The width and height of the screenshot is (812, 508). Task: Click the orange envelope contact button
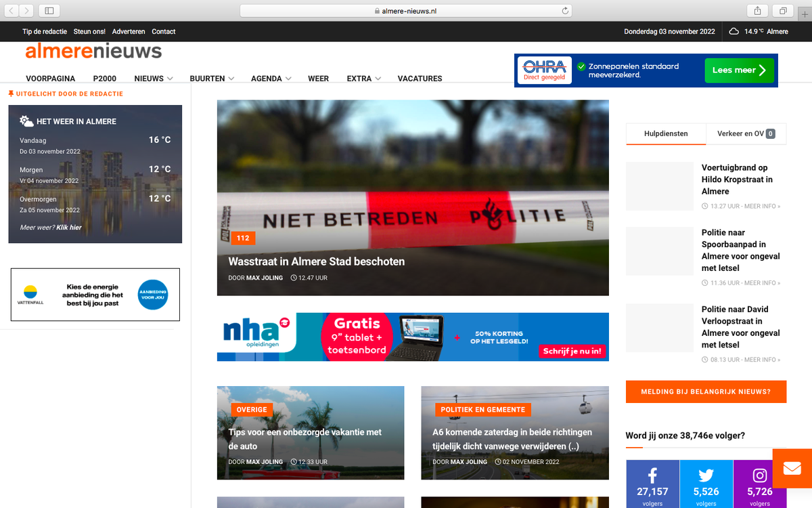point(792,468)
